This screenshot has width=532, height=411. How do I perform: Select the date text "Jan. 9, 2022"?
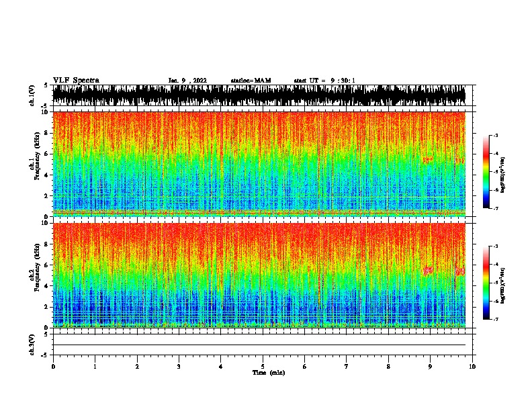click(x=187, y=81)
